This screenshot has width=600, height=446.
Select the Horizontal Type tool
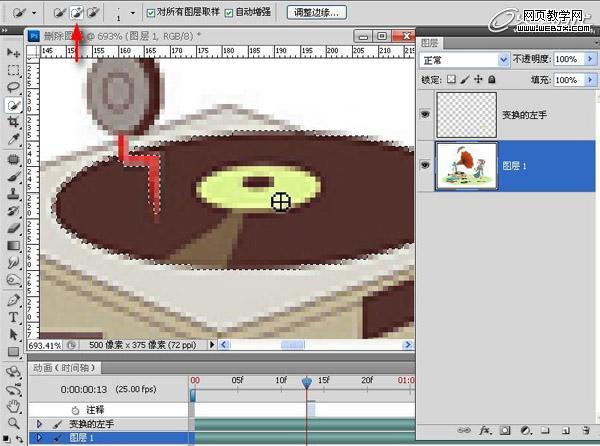[x=14, y=317]
